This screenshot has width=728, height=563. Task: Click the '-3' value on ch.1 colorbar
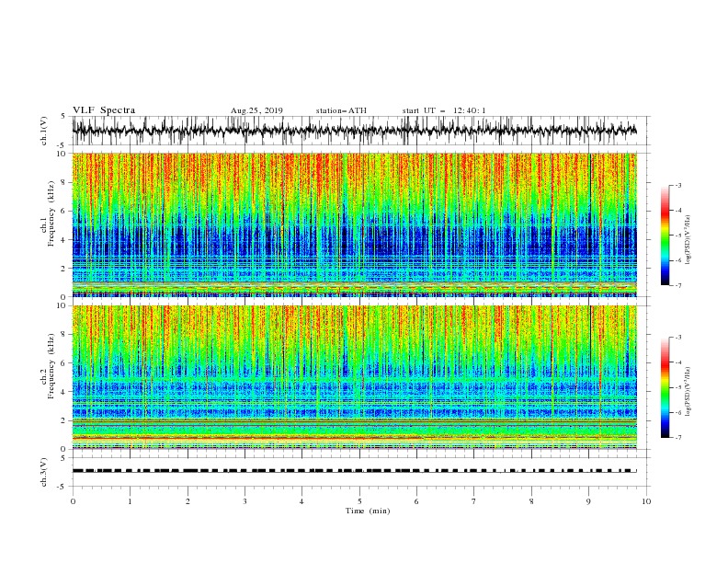click(x=677, y=185)
